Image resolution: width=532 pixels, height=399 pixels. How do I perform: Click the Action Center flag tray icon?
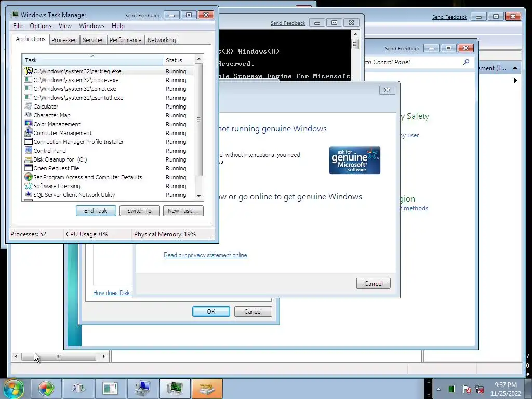click(x=467, y=389)
